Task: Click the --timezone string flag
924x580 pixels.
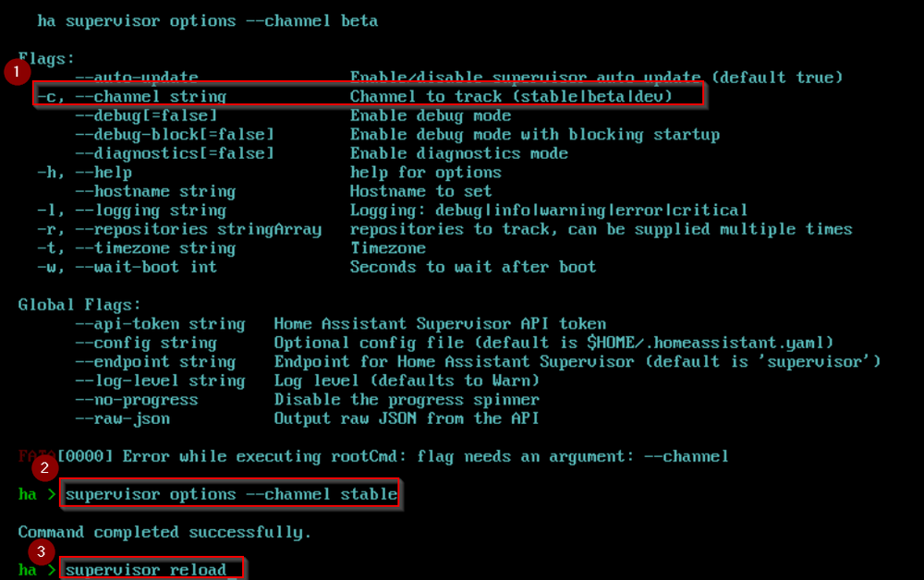Action: (136, 248)
